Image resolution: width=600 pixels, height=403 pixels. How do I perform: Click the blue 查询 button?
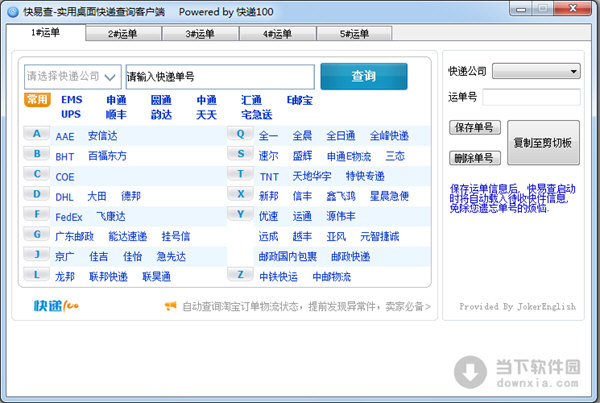tap(364, 76)
